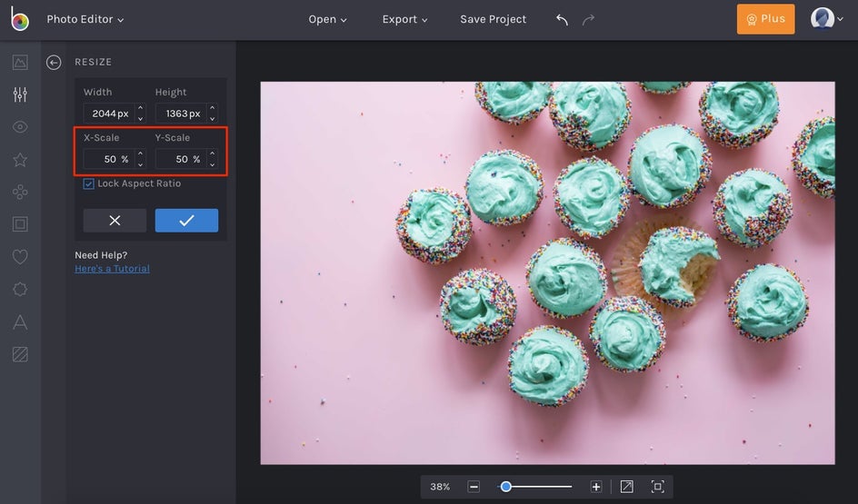The height and width of the screenshot is (504, 858).
Task: Click the Undo arrow
Action: coord(562,19)
